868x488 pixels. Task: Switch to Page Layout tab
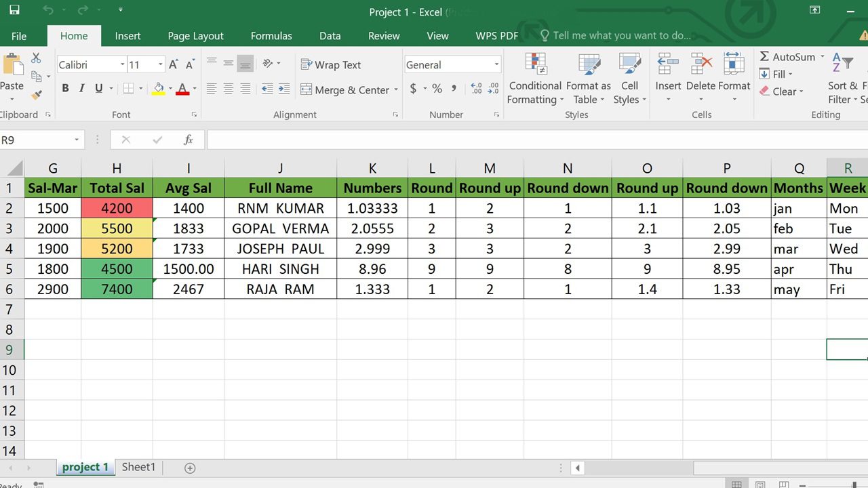tap(195, 36)
